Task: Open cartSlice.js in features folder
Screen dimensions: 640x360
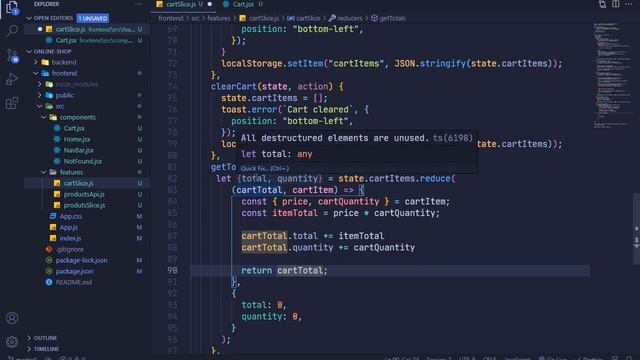Action: click(x=78, y=183)
